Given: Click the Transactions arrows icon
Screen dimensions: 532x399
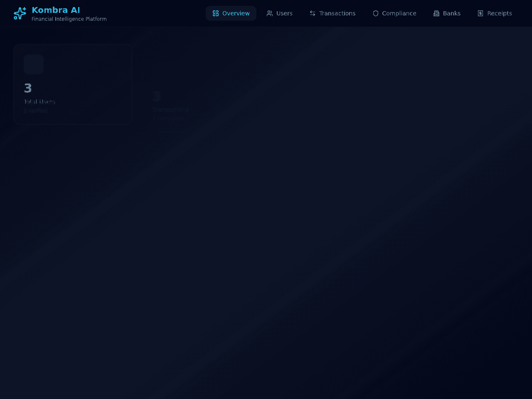Looking at the screenshot, I should pyautogui.click(x=313, y=13).
